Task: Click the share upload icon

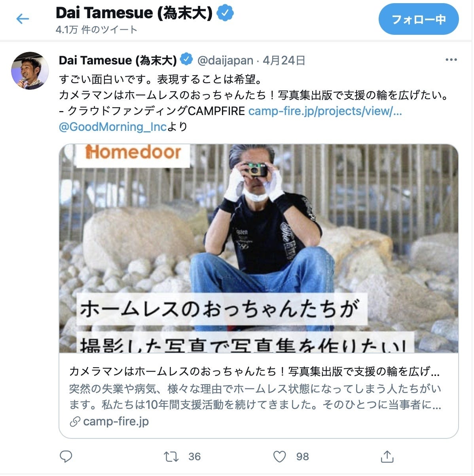Action: pos(387,456)
